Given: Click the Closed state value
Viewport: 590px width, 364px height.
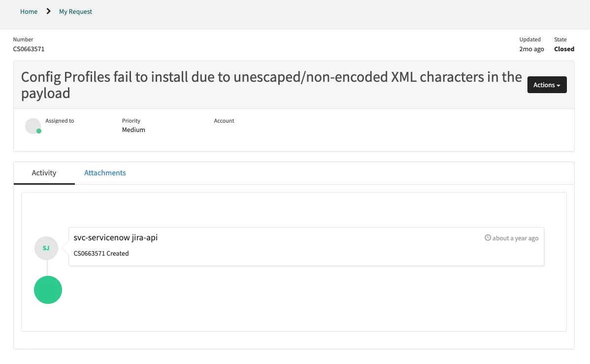Looking at the screenshot, I should click(x=564, y=49).
